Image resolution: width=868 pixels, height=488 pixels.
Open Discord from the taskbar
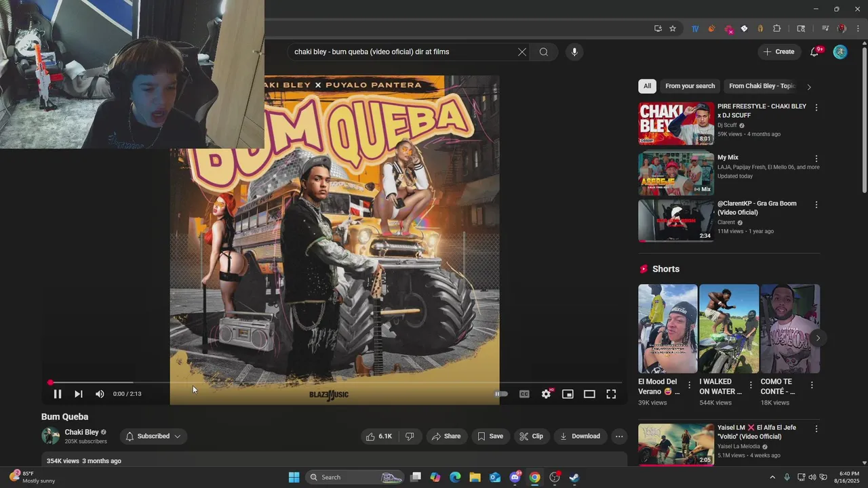515,477
